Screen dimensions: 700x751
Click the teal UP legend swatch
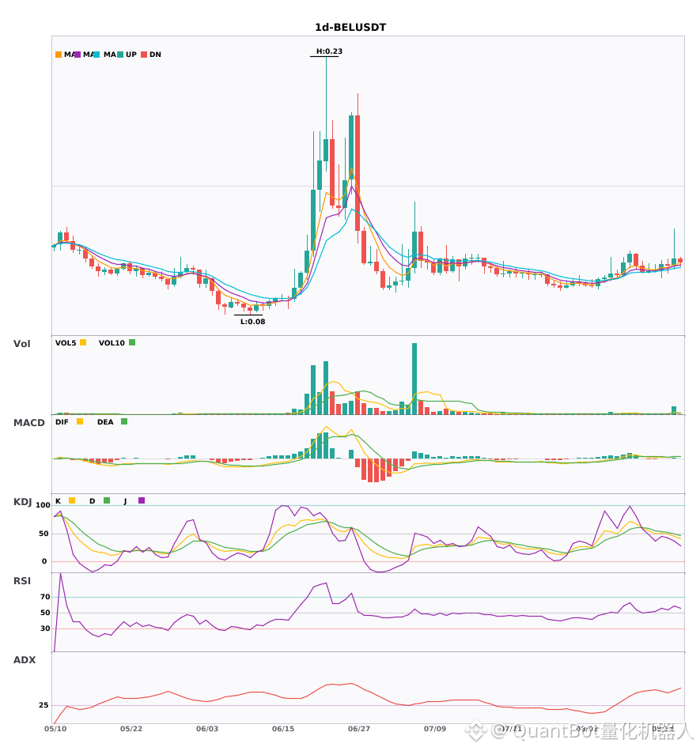coord(120,55)
